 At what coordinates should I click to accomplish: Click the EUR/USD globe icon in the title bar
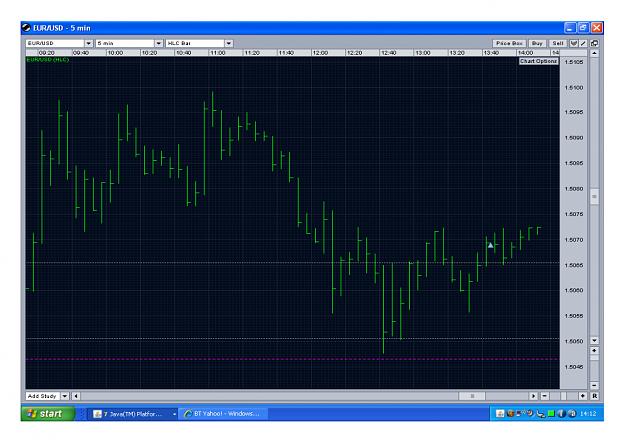27,28
